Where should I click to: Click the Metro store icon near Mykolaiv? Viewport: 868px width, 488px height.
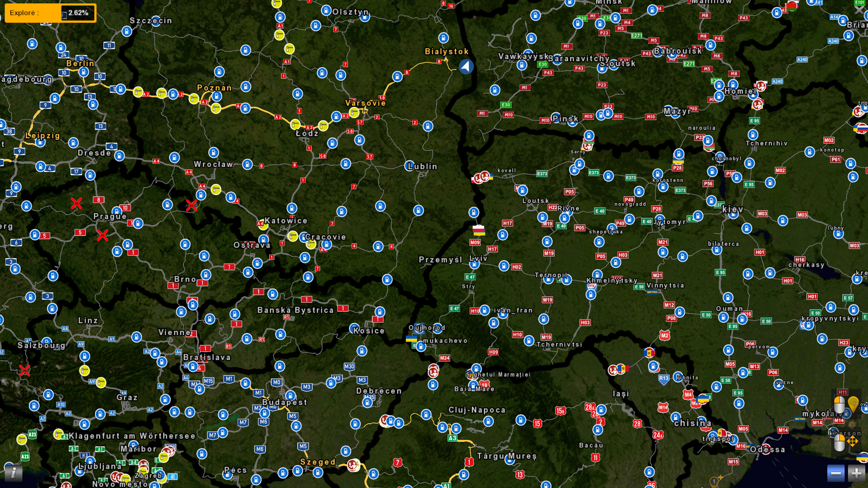click(x=800, y=419)
